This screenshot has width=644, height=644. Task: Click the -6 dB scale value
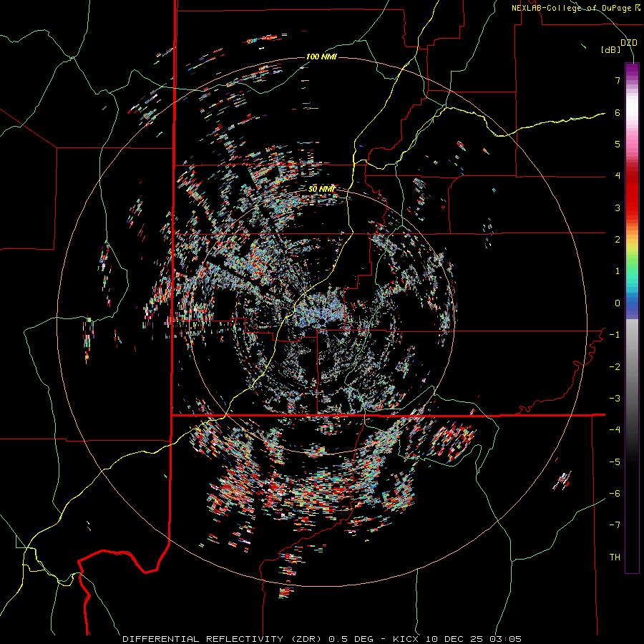(x=615, y=494)
